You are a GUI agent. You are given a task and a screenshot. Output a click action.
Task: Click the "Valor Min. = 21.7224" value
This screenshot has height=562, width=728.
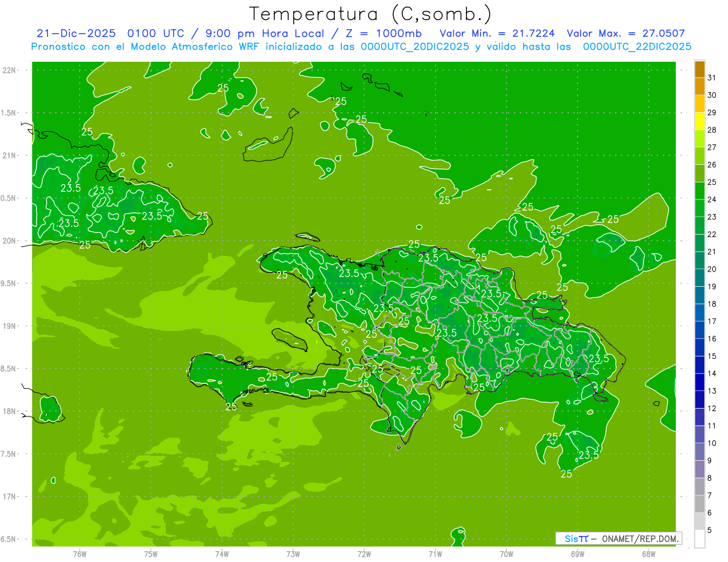point(499,33)
